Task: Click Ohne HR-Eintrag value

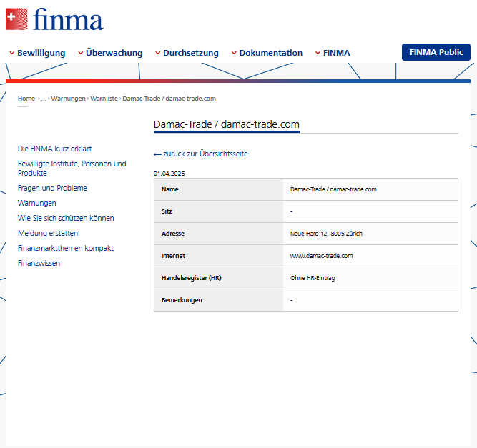Action: (x=313, y=278)
